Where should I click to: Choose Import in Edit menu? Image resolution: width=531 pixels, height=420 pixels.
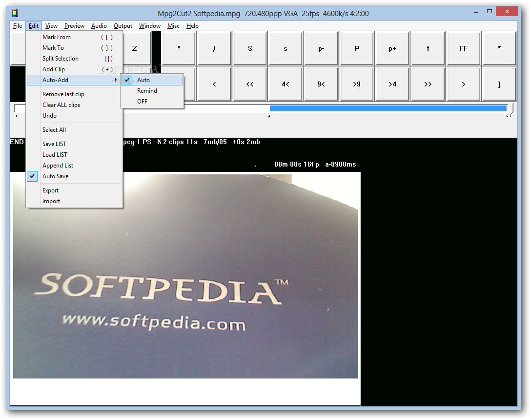[x=75, y=201]
